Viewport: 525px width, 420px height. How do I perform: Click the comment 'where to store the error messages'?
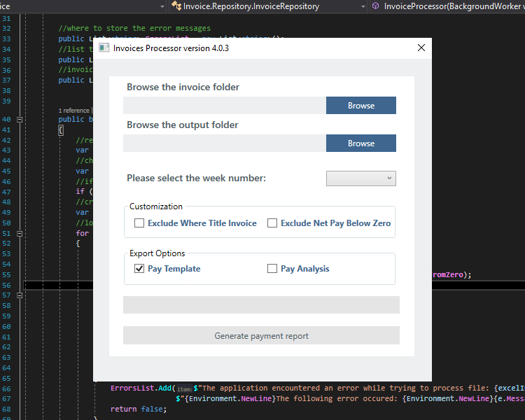coord(134,28)
